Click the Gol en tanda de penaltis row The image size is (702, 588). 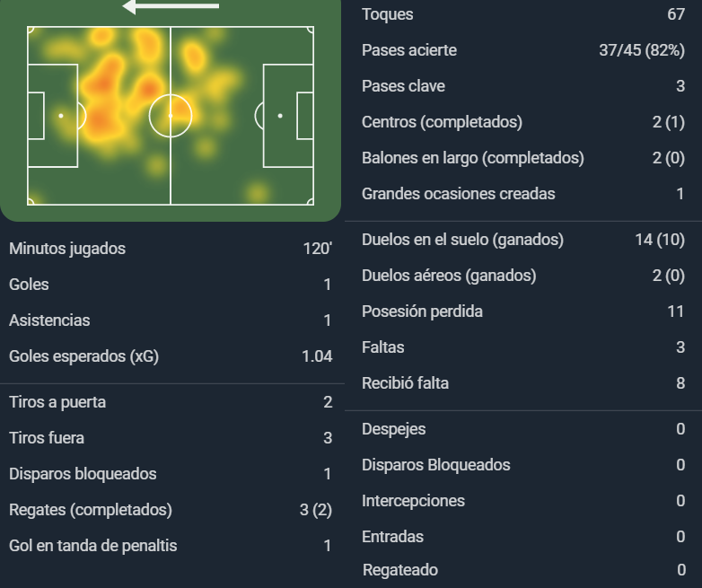pos(171,546)
